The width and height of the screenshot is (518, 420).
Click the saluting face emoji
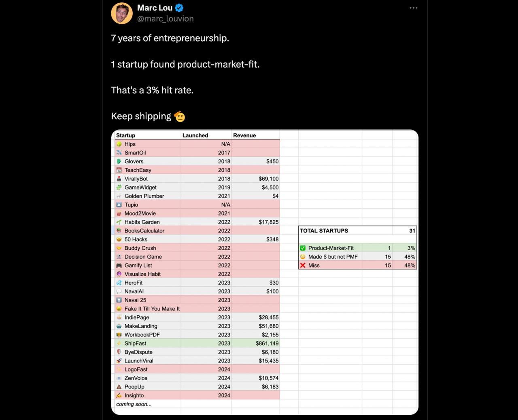(180, 116)
